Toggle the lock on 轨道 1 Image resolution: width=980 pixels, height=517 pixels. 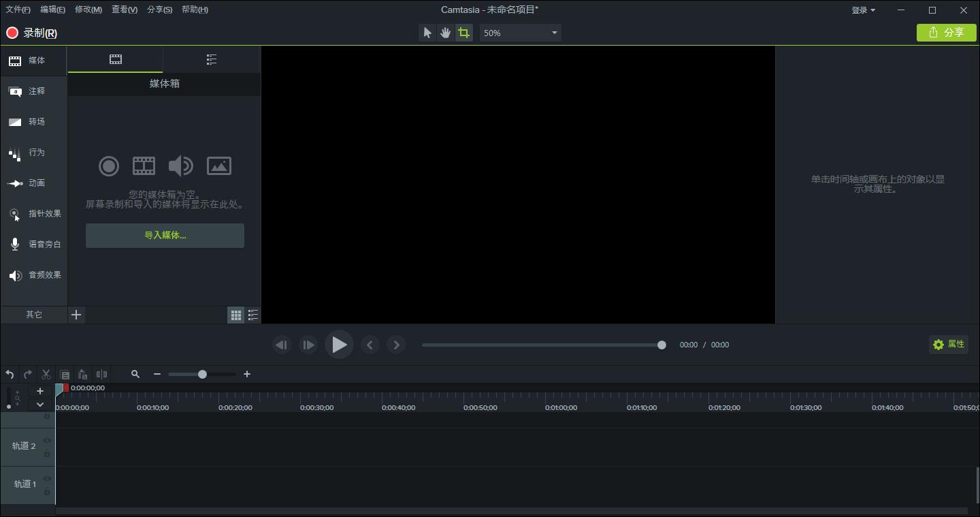coord(47,492)
